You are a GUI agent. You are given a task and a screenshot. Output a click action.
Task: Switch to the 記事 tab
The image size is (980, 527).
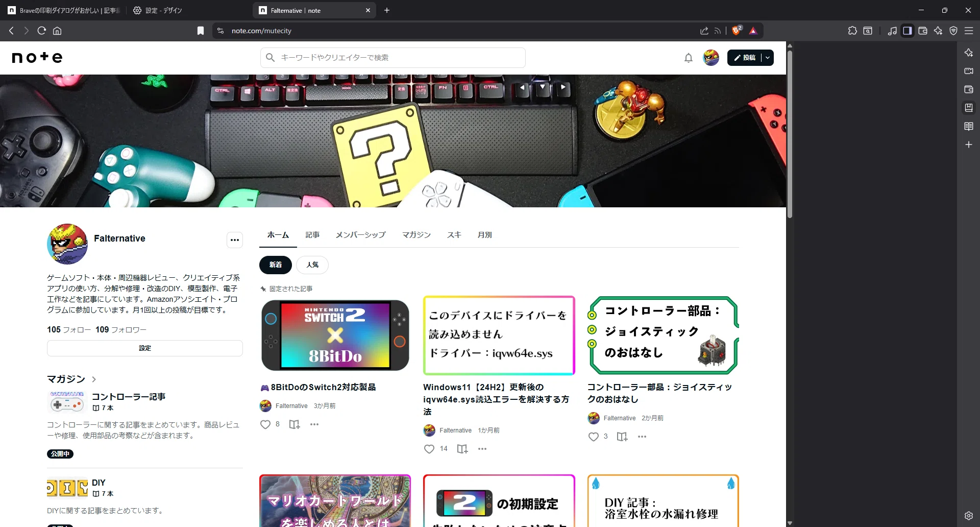[x=312, y=235]
